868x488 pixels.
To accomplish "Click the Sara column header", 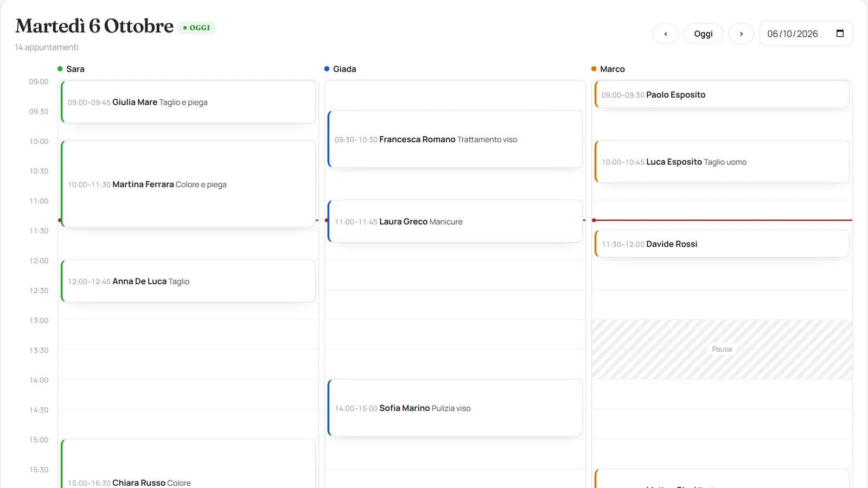I will pos(71,69).
